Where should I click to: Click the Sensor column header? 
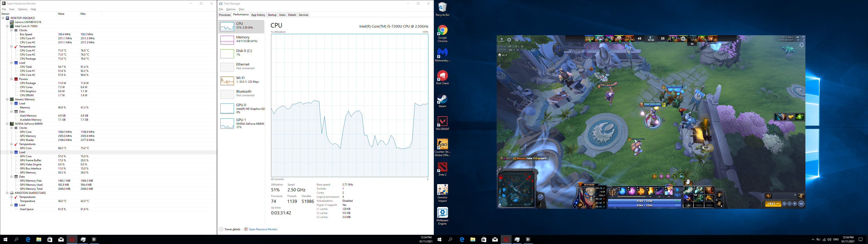click(28, 14)
